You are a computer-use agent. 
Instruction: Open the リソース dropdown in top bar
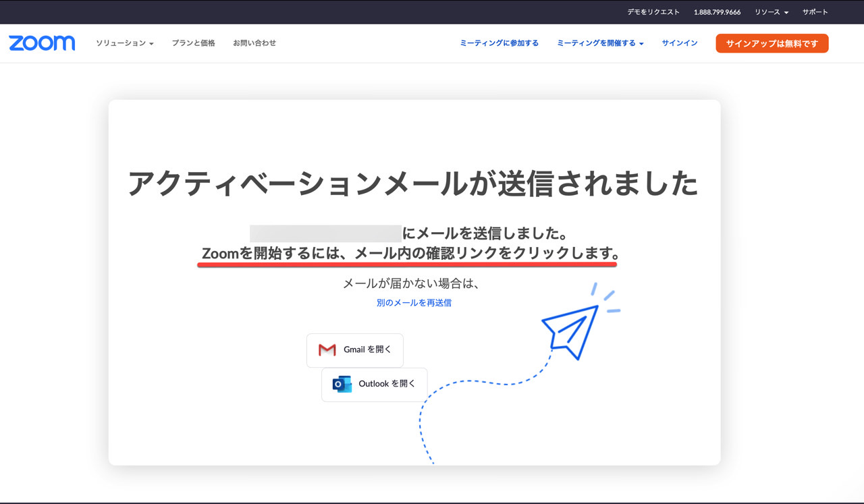click(x=772, y=12)
